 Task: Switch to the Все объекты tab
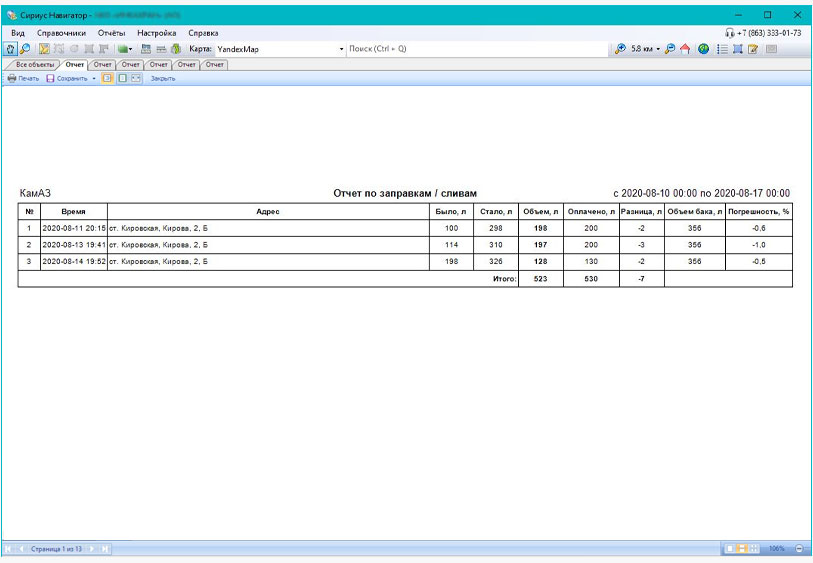click(35, 64)
